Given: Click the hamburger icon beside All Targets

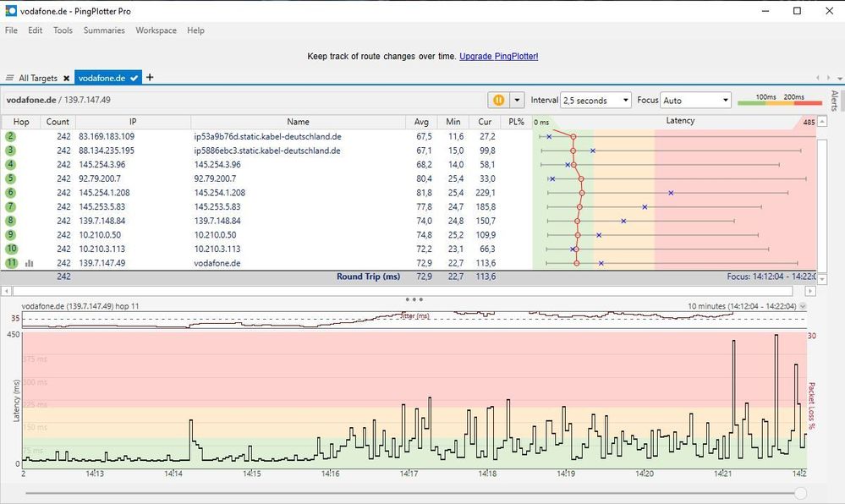Looking at the screenshot, I should (x=10, y=78).
